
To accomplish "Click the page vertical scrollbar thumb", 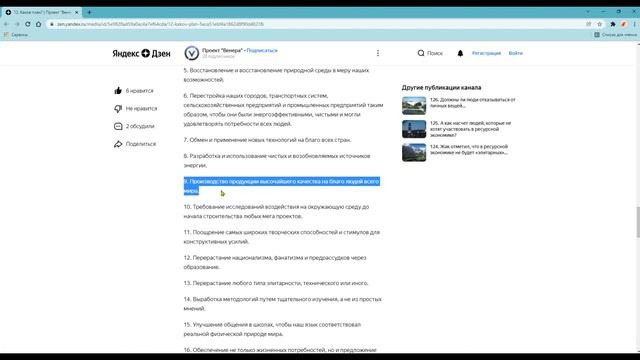I will [638, 222].
